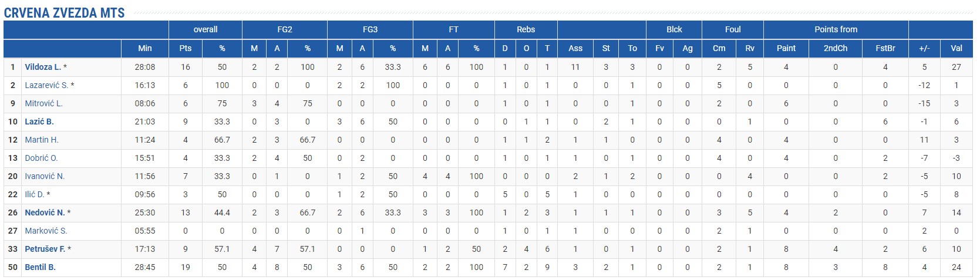Click the +/- column header
The height and width of the screenshot is (280, 980).
point(924,48)
